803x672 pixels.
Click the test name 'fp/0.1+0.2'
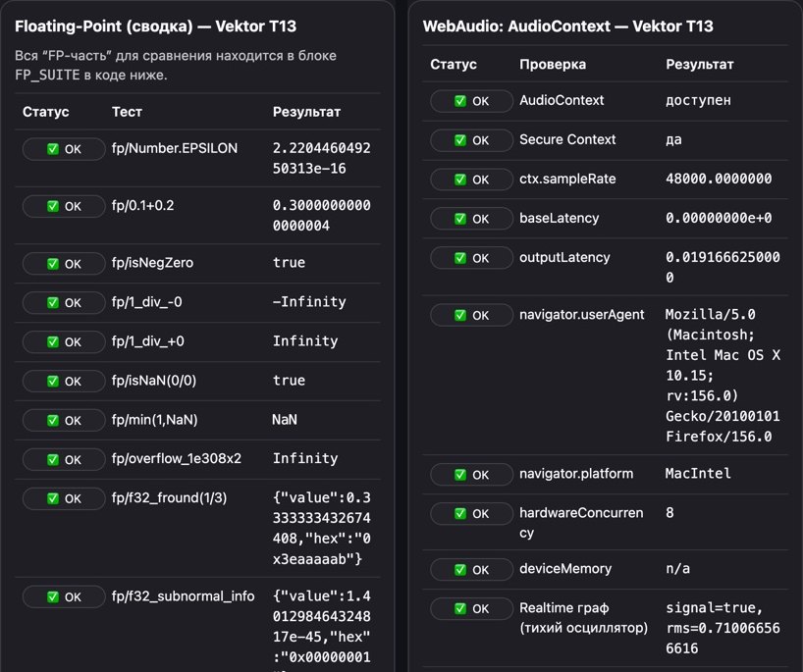(x=143, y=206)
